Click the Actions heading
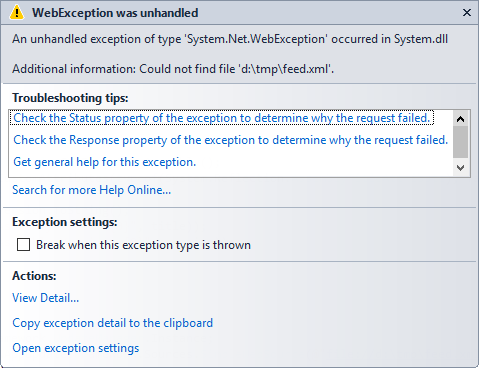Viewport: 479px width, 368px height. click(34, 276)
